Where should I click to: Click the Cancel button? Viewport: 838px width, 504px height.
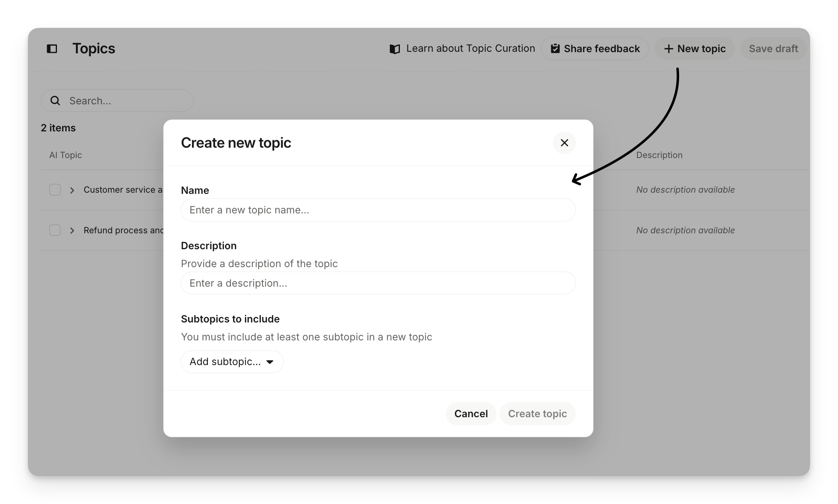(471, 414)
